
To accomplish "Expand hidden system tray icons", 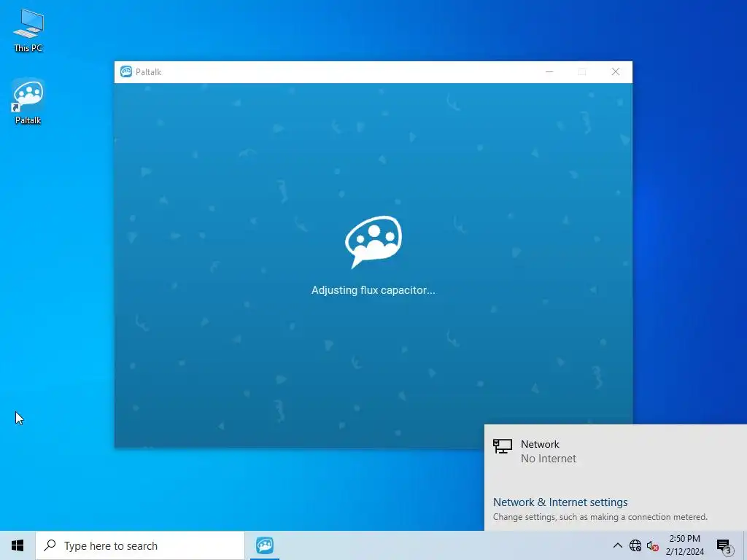I will point(617,545).
